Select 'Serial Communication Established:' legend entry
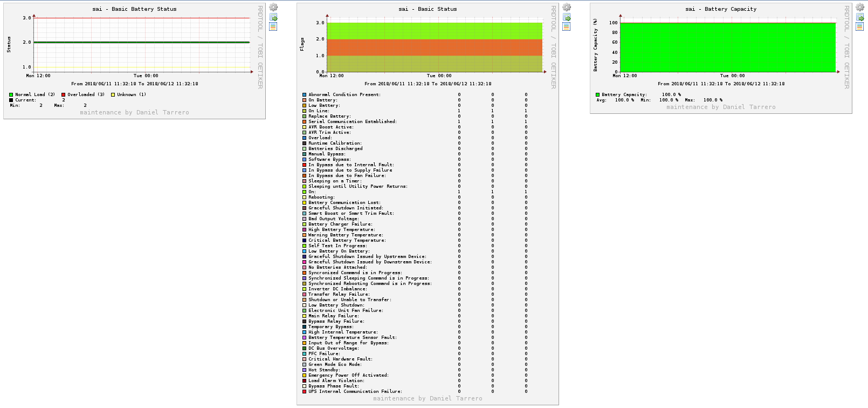This screenshot has height=408, width=868. [x=415, y=121]
